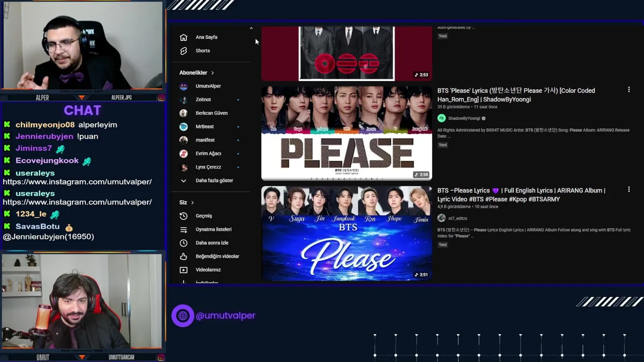Click Instagram icon beside ALPEER.JPG
644x362 pixels.
coord(161,98)
